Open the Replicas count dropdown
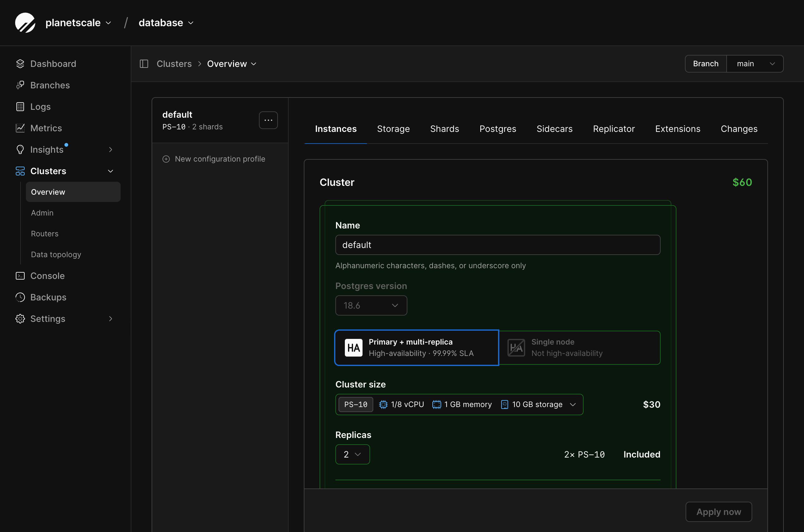Image resolution: width=804 pixels, height=532 pixels. point(352,454)
